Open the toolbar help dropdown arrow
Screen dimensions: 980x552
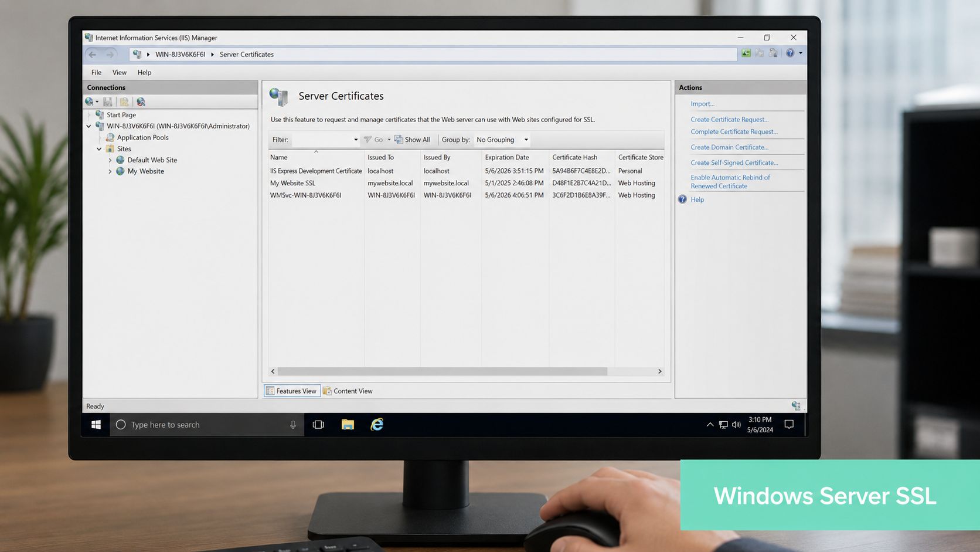801,53
